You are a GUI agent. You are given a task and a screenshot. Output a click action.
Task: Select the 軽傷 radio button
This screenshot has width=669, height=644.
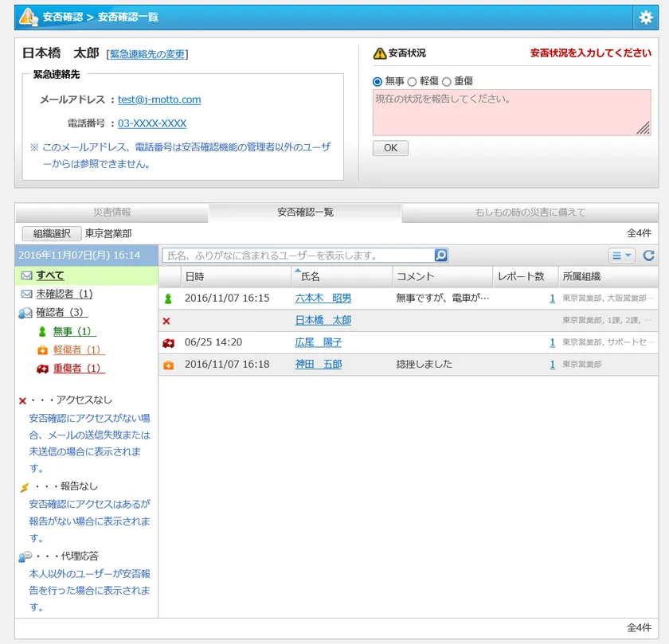[x=413, y=81]
